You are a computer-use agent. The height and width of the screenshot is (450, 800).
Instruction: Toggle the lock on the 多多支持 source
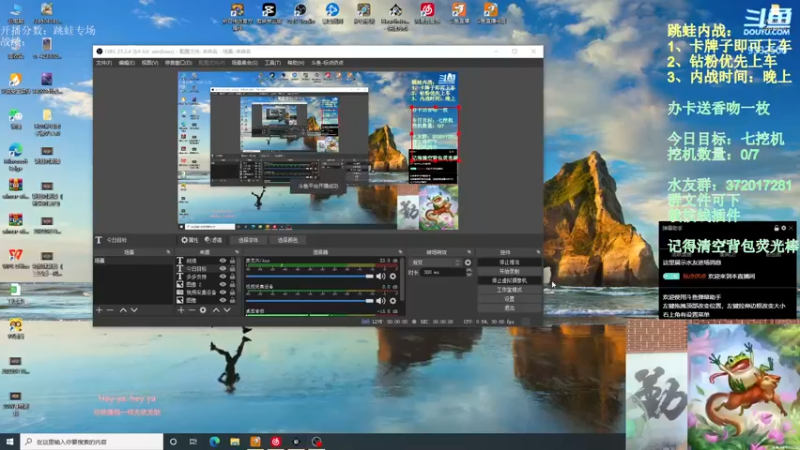tap(233, 277)
